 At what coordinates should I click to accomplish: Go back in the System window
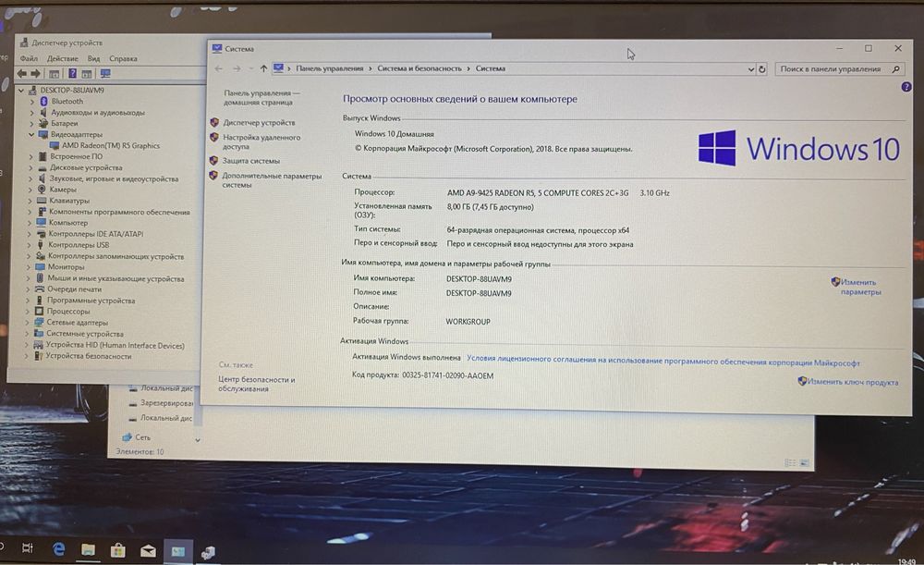coord(219,69)
